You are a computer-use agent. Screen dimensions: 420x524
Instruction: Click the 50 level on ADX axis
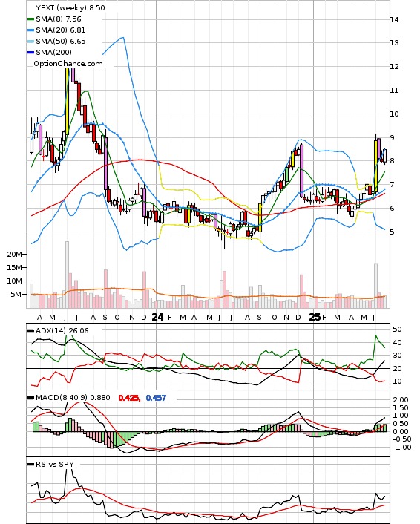click(397, 330)
